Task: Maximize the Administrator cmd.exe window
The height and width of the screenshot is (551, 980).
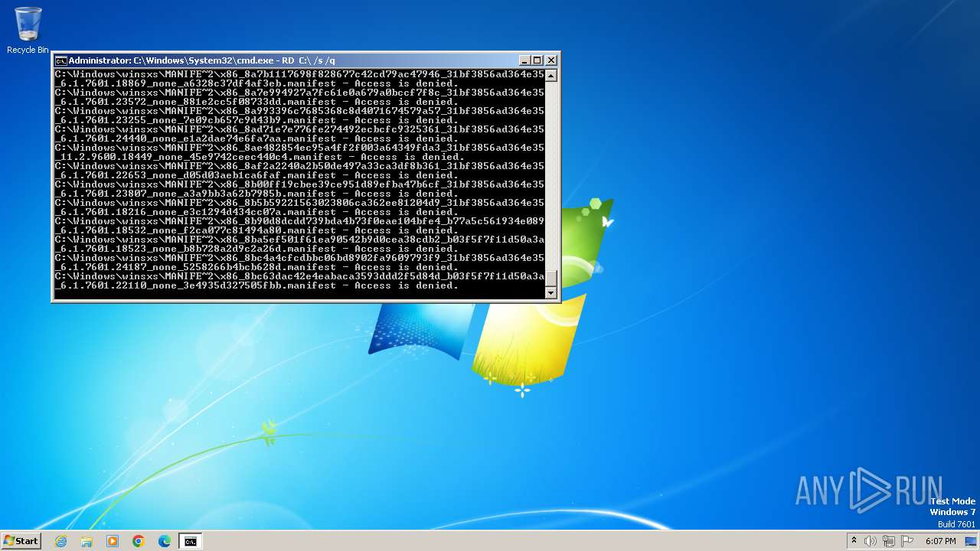Action: pos(537,60)
